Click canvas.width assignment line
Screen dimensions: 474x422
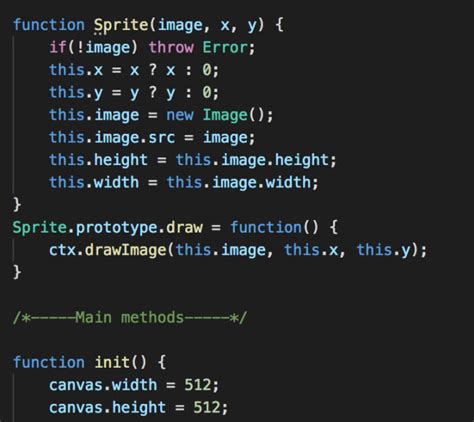(x=134, y=385)
